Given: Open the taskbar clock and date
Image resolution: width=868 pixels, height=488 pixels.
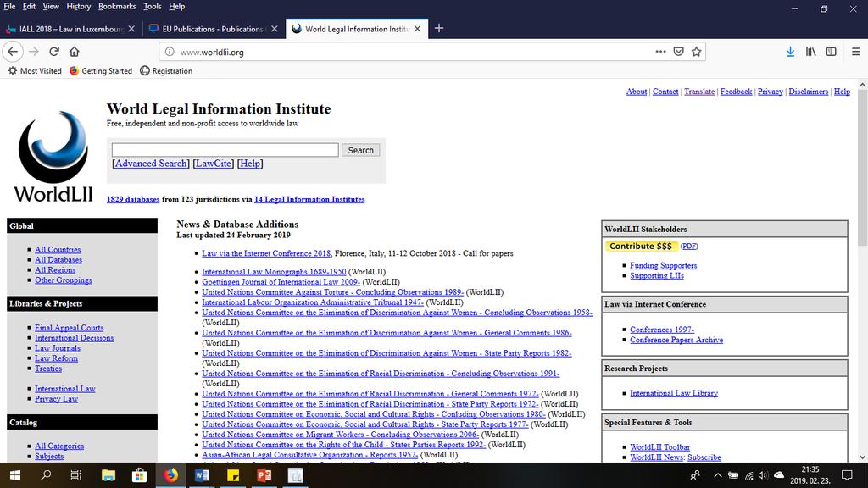Looking at the screenshot, I should [x=810, y=475].
